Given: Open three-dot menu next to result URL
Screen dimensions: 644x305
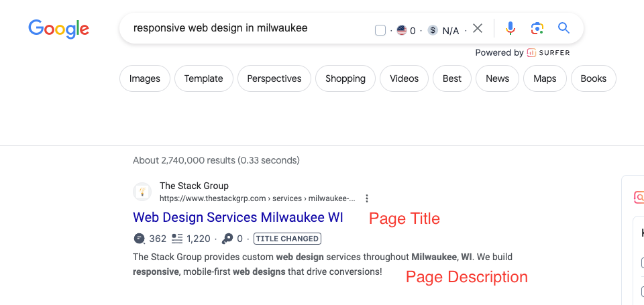Looking at the screenshot, I should (x=367, y=198).
